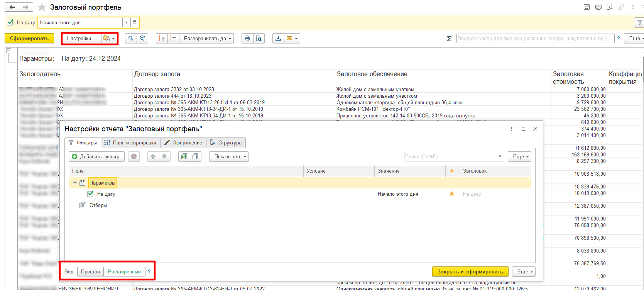Save report to file with download icon

pyautogui.click(x=278, y=38)
